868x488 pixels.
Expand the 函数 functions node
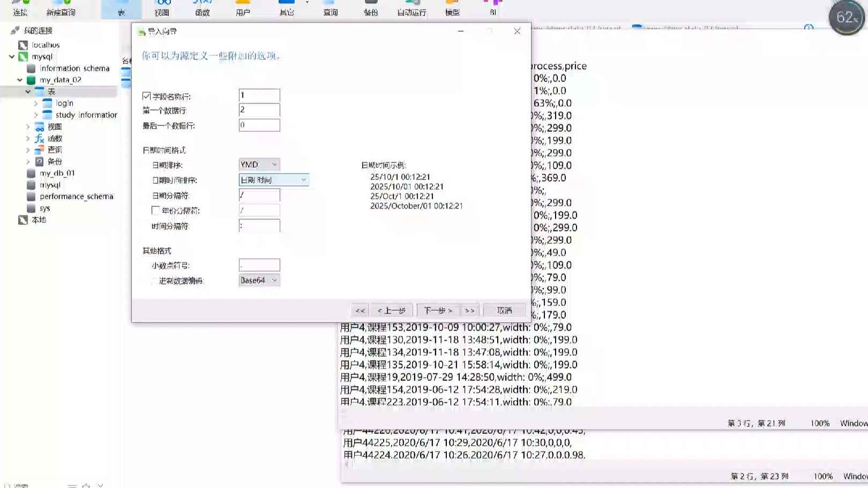point(28,138)
